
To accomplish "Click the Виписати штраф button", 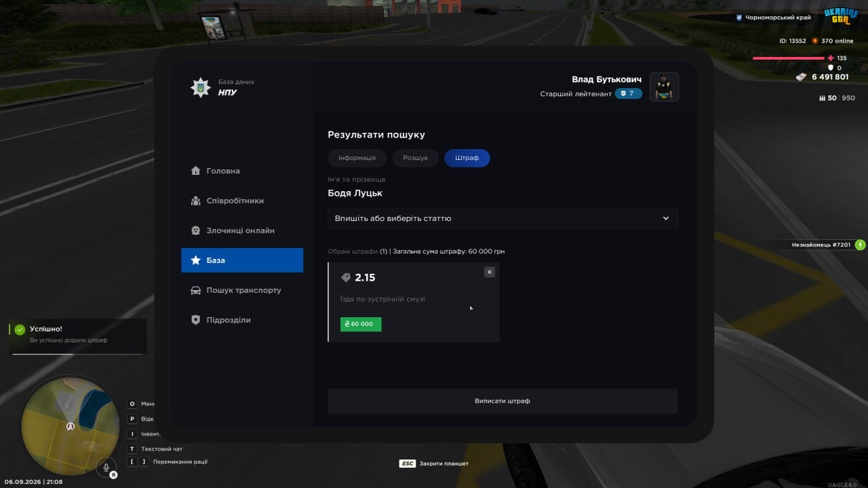I will point(502,401).
